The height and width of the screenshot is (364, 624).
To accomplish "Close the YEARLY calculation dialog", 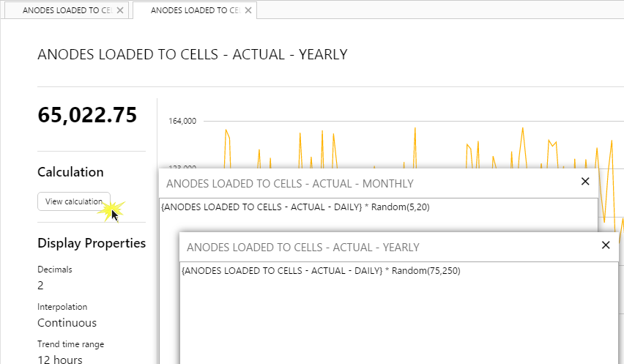I will 605,245.
